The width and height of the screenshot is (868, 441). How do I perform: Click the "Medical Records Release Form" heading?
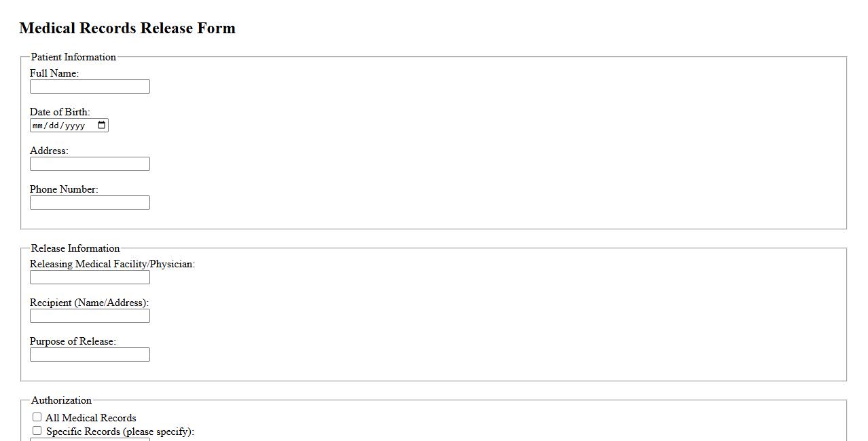(127, 28)
